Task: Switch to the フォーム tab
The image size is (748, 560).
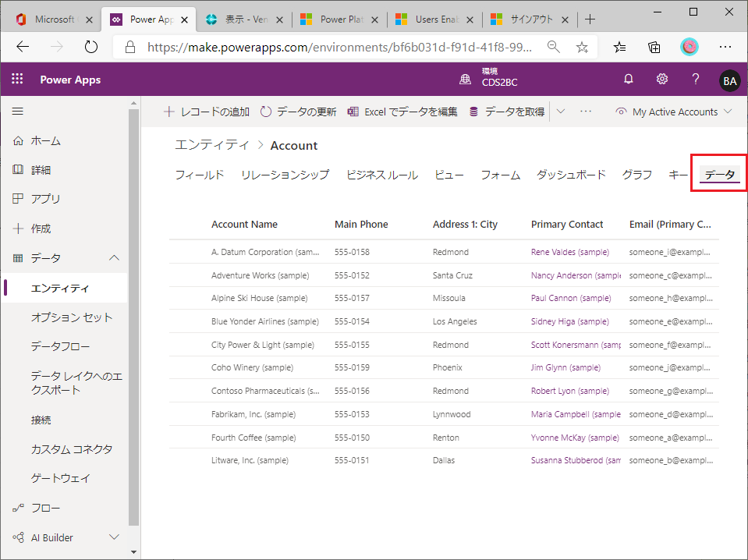Action: point(501,175)
